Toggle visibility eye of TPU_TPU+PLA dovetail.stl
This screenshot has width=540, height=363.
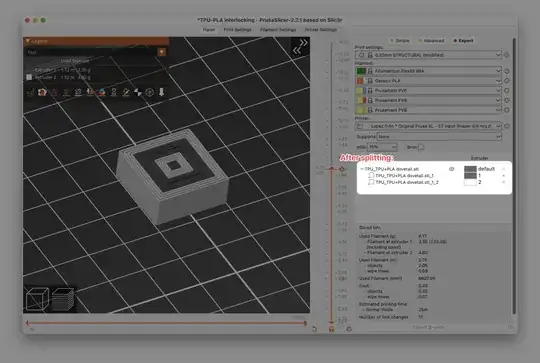tap(451, 169)
